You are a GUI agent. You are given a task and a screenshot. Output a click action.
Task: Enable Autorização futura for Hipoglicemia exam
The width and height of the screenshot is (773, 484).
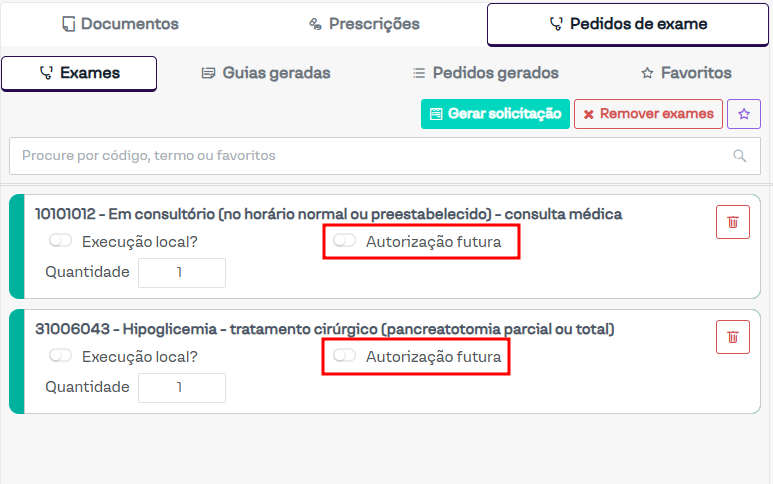(345, 356)
